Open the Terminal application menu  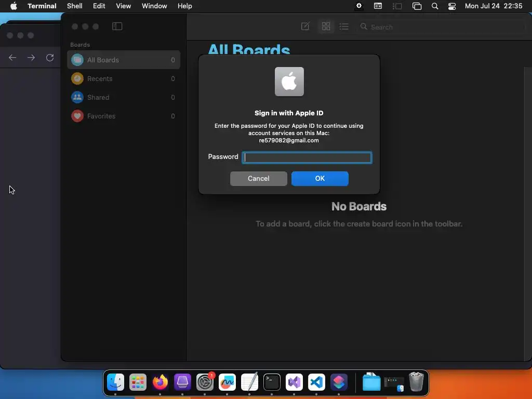pos(42,6)
